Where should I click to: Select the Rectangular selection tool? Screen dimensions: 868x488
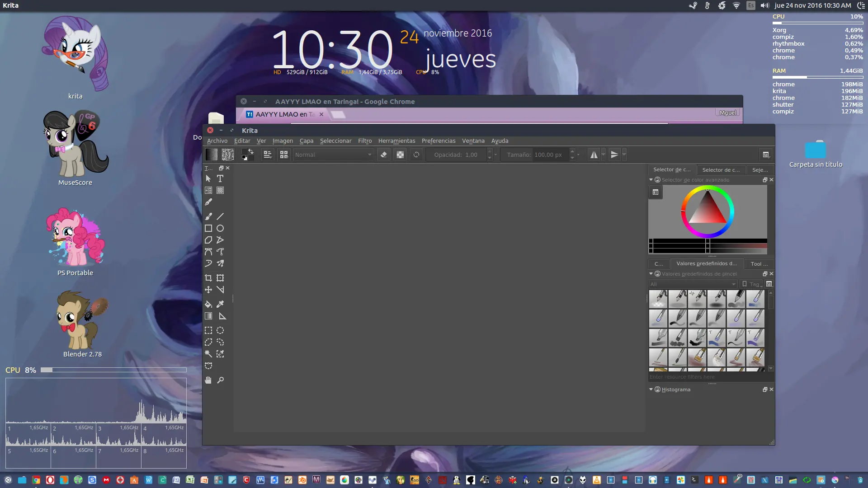pos(208,330)
